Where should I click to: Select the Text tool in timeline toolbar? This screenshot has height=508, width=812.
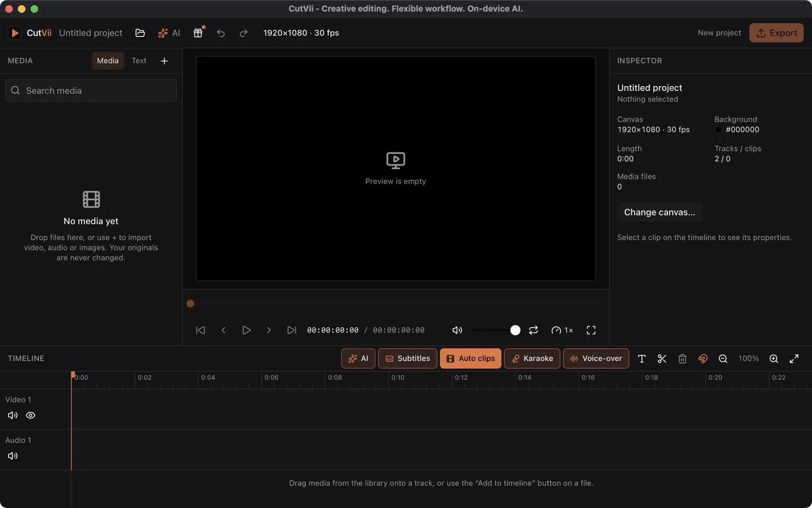tap(642, 359)
